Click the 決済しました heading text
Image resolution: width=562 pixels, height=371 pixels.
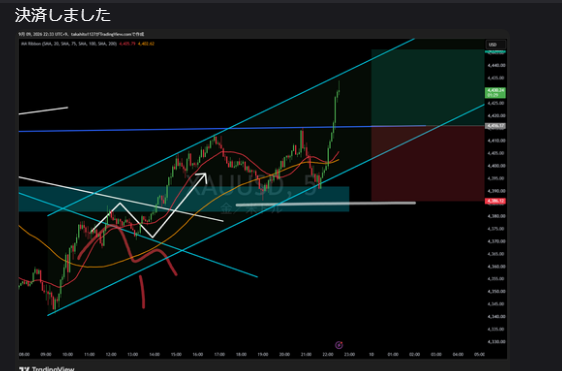[63, 15]
